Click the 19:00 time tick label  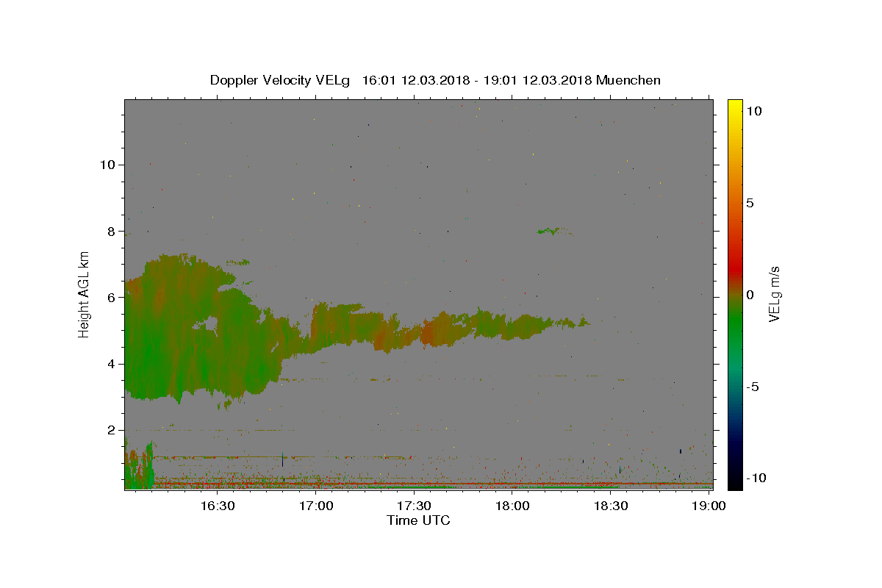click(709, 506)
